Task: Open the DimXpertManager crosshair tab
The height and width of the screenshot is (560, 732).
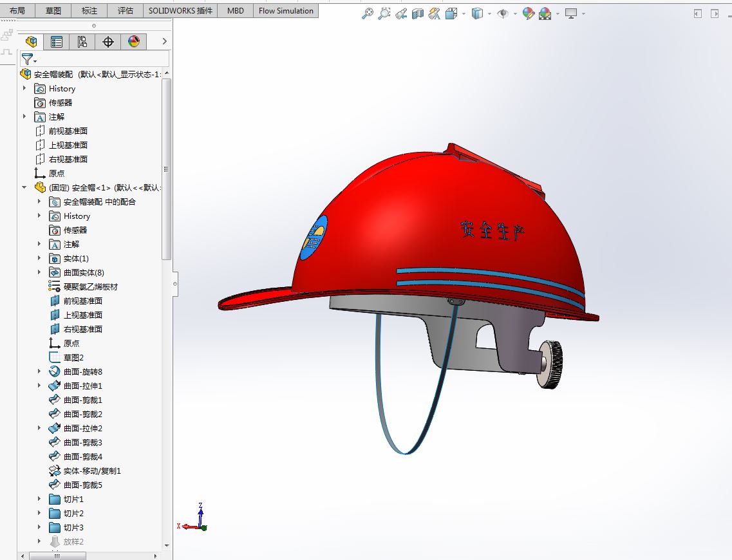Action: click(x=108, y=42)
